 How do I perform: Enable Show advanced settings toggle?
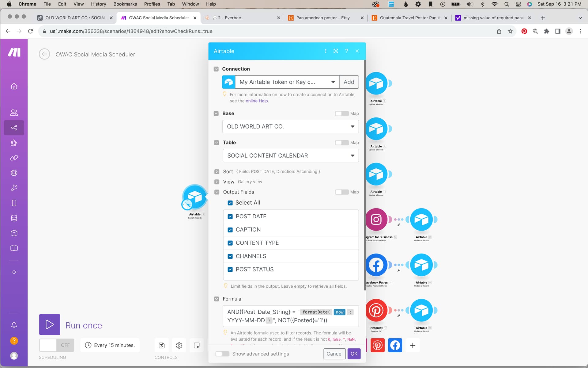[222, 354]
